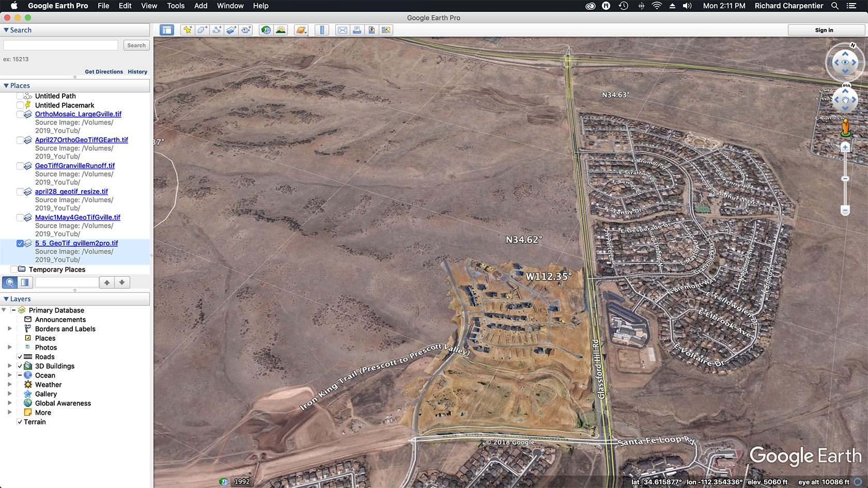868x488 pixels.
Task: Disable the Terrain layer checkbox
Action: click(x=20, y=422)
